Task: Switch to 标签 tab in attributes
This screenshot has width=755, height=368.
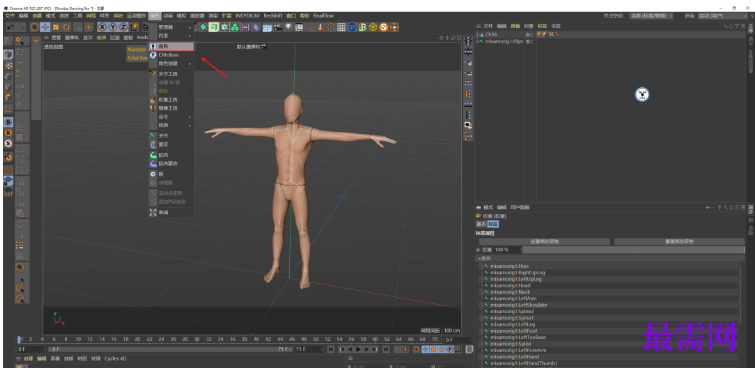Action: [493, 224]
